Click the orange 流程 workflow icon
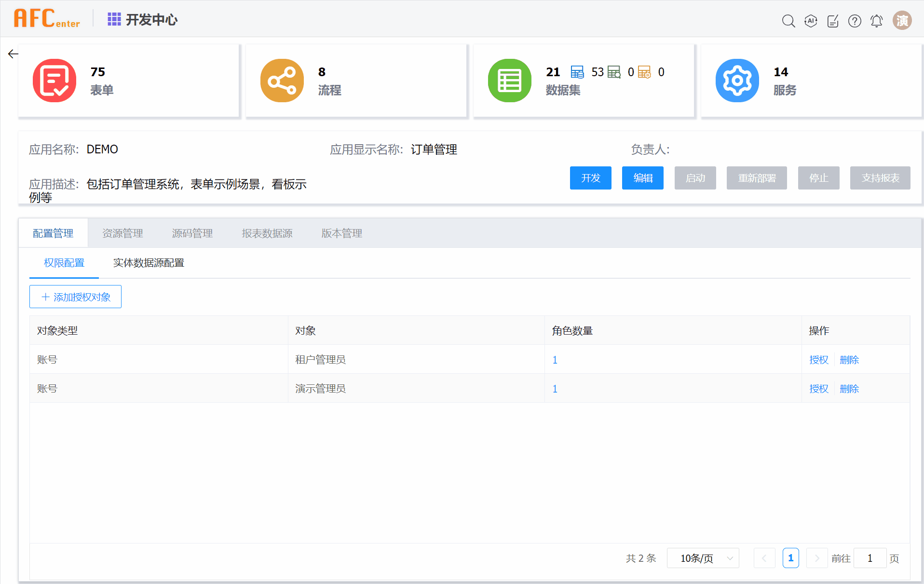924x584 pixels. tap(282, 81)
